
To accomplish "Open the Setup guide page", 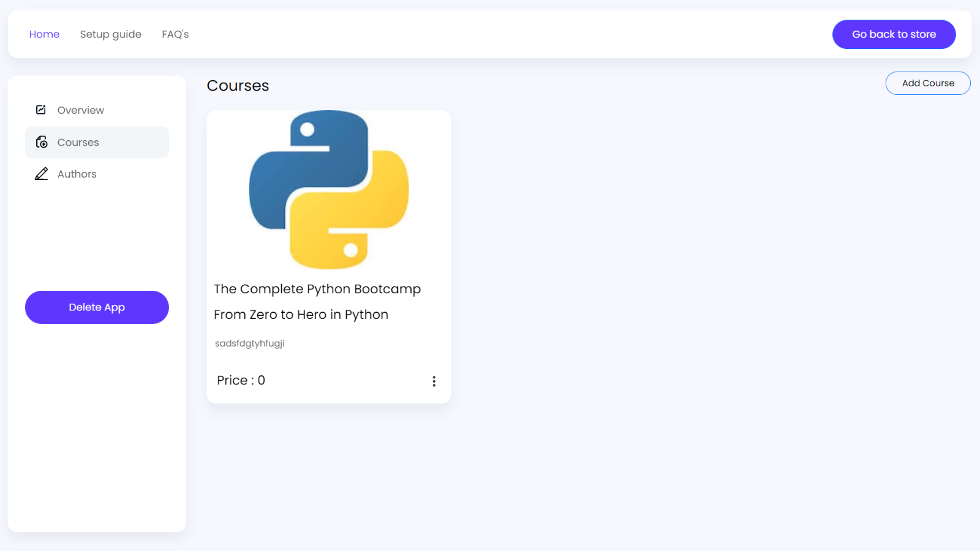I will tap(110, 34).
